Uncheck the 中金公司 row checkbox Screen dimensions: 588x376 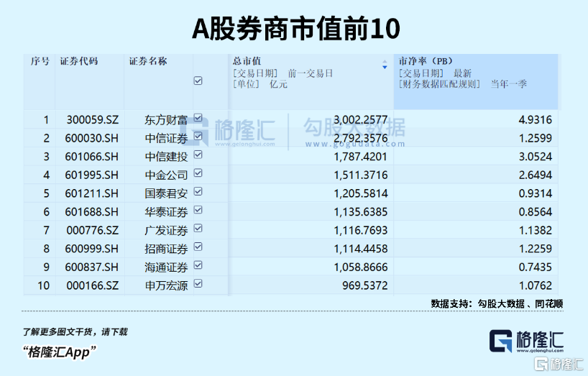coord(198,173)
